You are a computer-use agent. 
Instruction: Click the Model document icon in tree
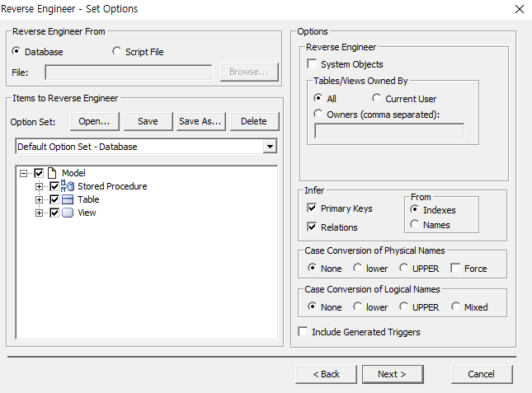coord(52,173)
